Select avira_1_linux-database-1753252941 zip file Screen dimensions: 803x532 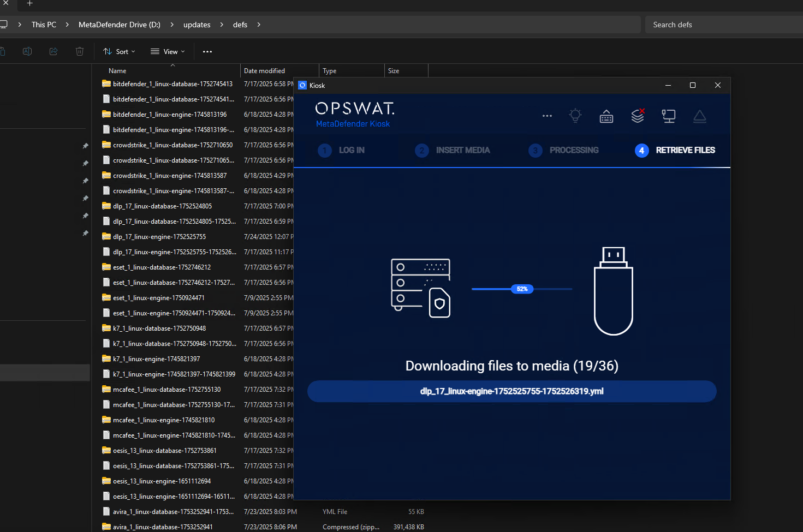tap(163, 527)
